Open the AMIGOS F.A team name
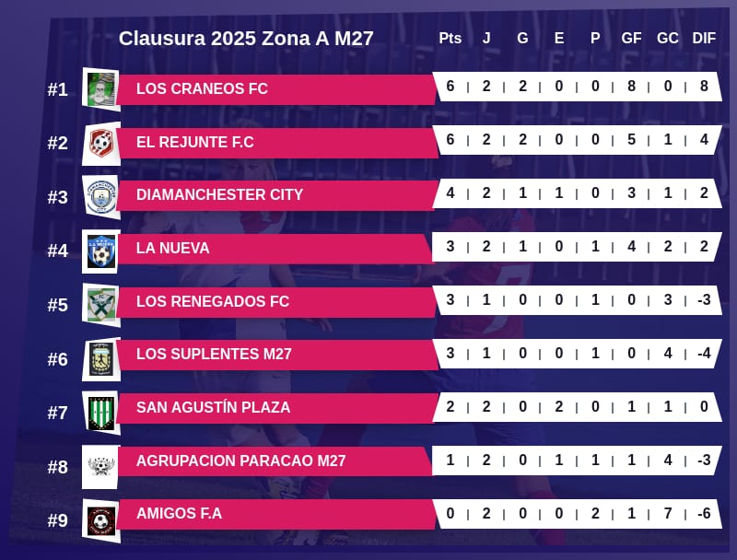The image size is (737, 560). (179, 514)
